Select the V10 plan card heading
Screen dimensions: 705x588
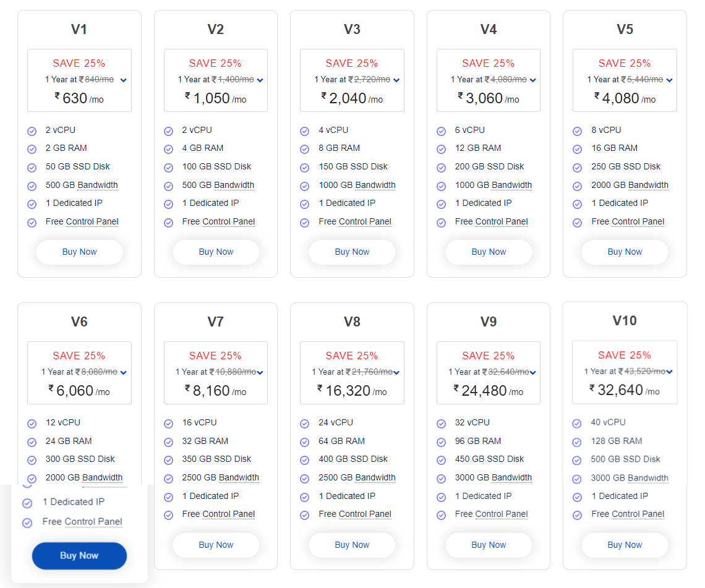coord(625,320)
